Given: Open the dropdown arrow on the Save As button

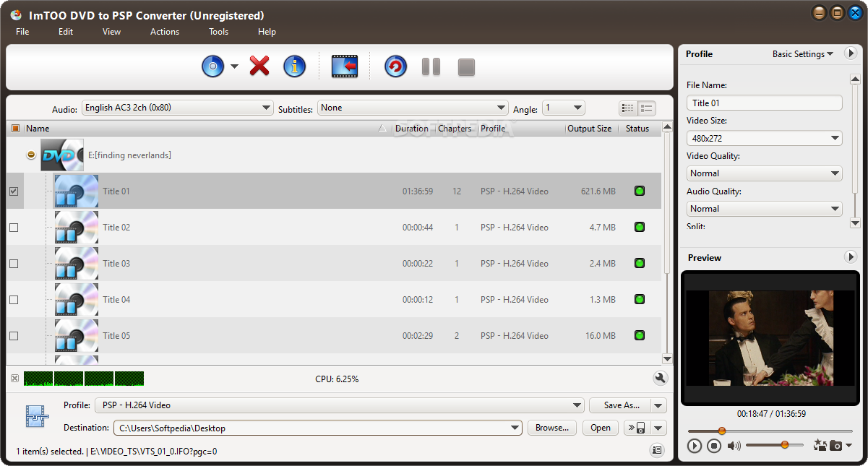Looking at the screenshot, I should (x=658, y=405).
